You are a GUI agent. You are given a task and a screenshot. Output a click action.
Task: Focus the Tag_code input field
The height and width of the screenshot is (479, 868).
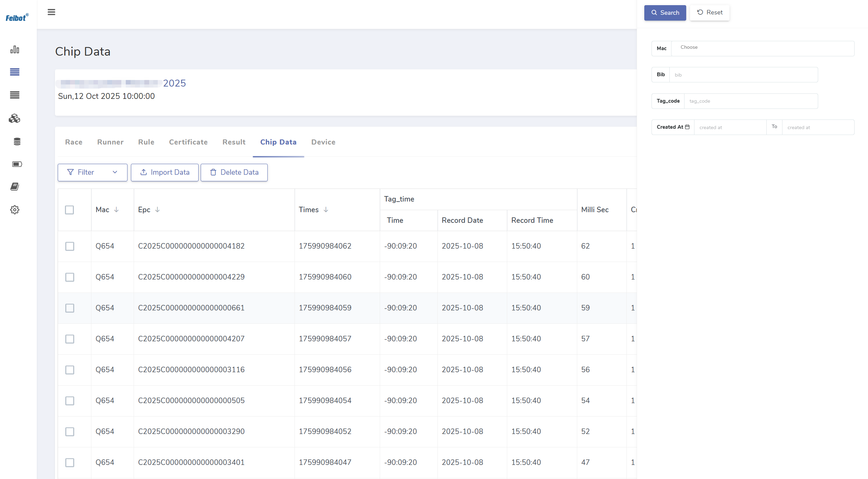(x=750, y=101)
